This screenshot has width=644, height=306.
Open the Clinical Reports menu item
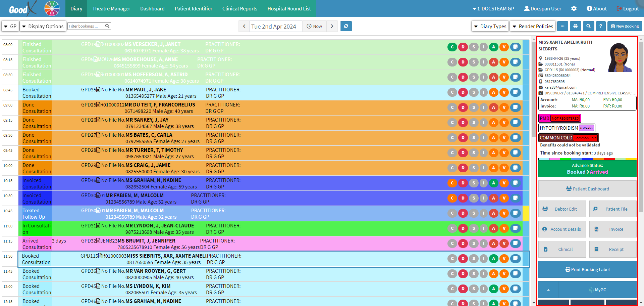(x=239, y=8)
